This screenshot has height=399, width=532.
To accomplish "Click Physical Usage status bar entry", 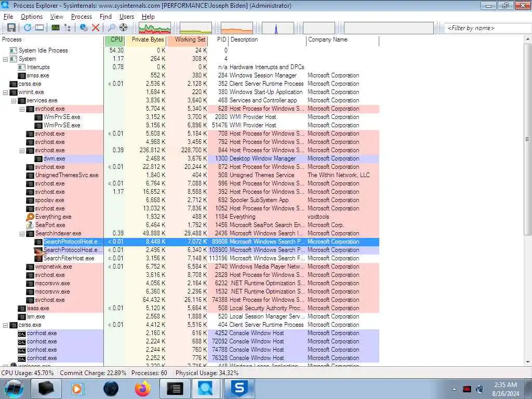I will pos(207,373).
